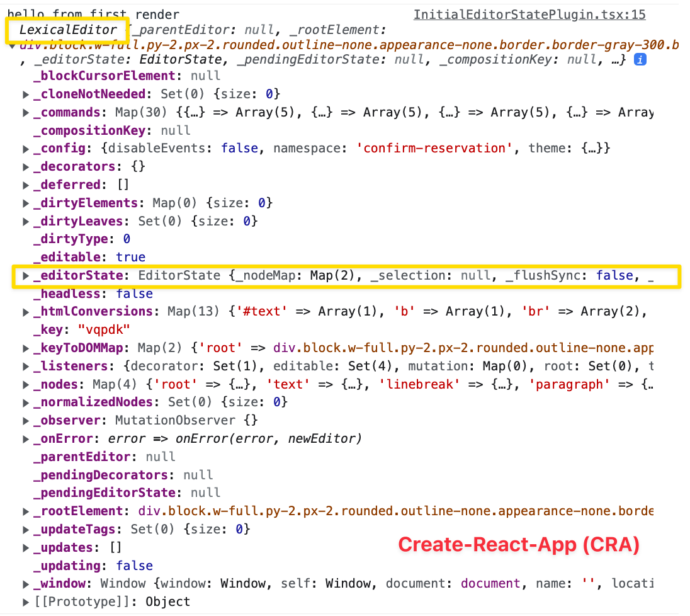Viewport: 690px width, 616px height.
Task: Click the blue info icon after the editor summary
Action: [x=640, y=59]
